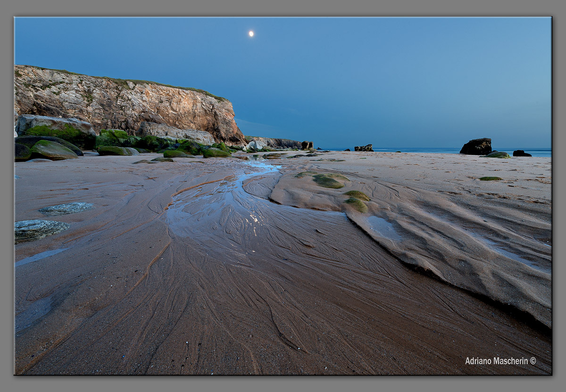
Task: Click the large dark rock by the sea
Action: click(475, 147)
